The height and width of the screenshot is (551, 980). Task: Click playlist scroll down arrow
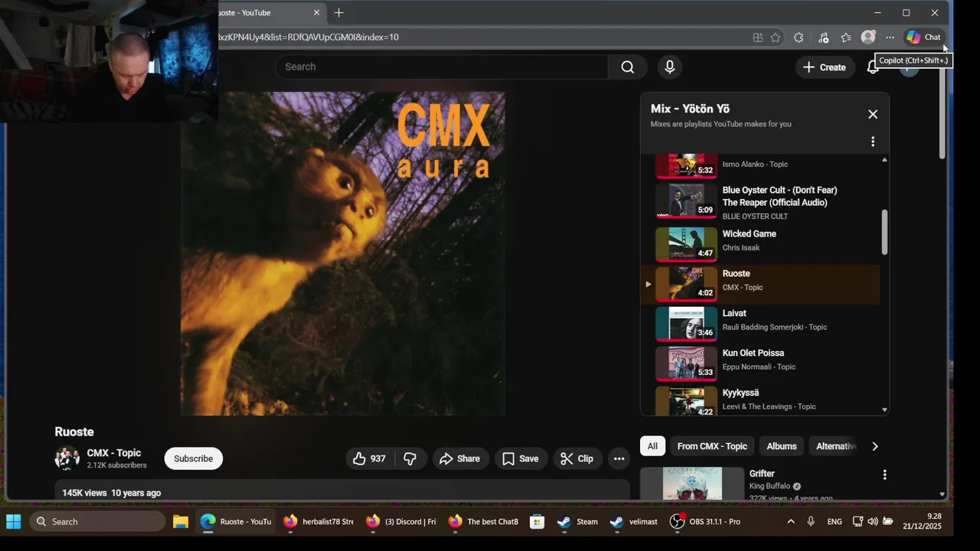[x=884, y=410]
